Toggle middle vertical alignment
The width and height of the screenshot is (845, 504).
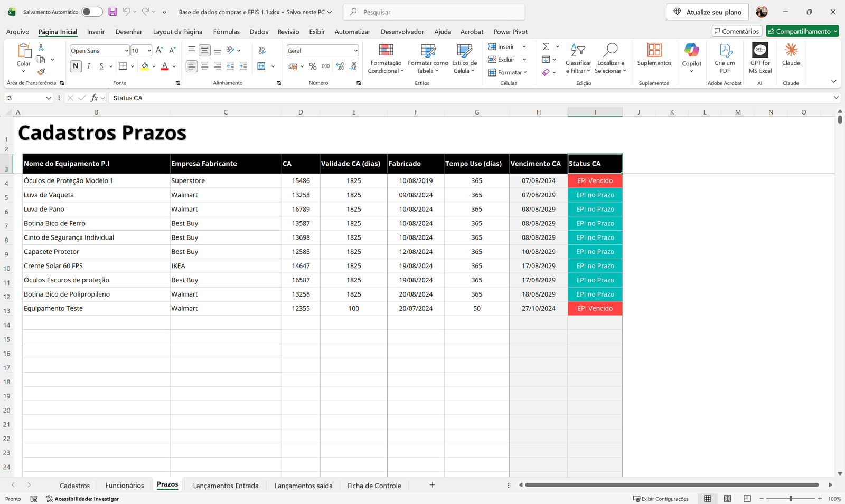(x=204, y=51)
